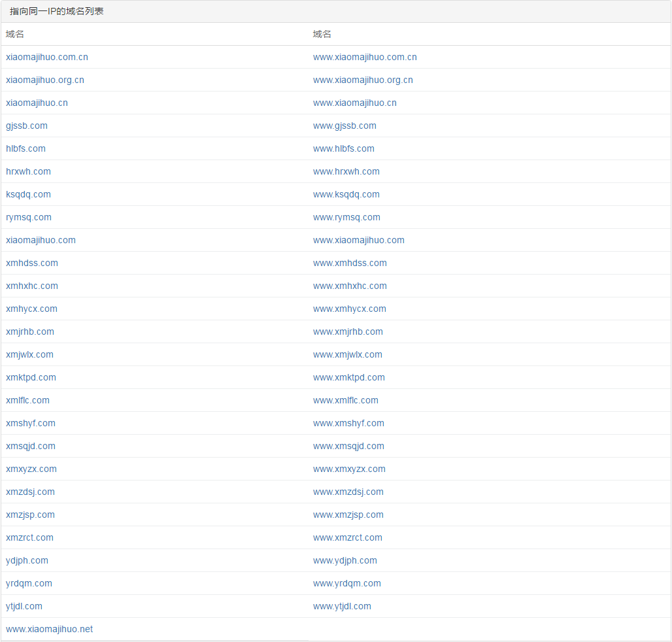
Task: Select the xmhxhc.com link
Action: 32,286
